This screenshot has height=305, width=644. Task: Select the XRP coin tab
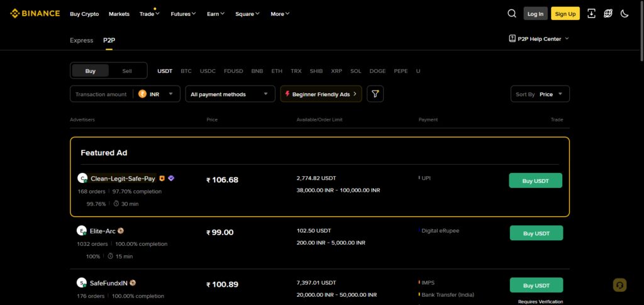click(x=336, y=71)
